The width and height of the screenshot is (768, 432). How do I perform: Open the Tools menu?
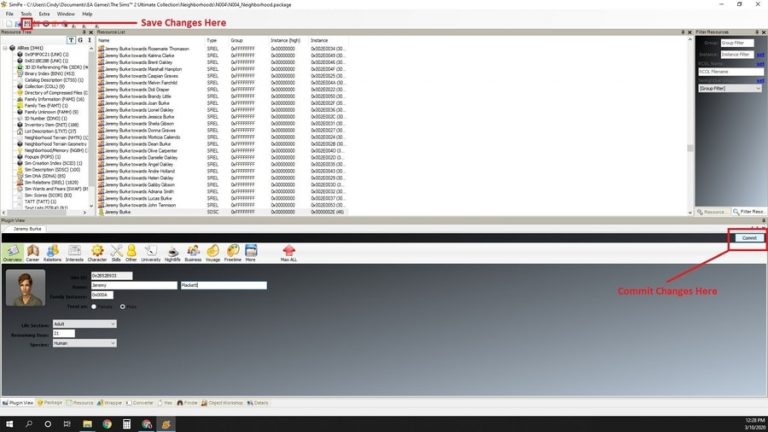[26, 14]
